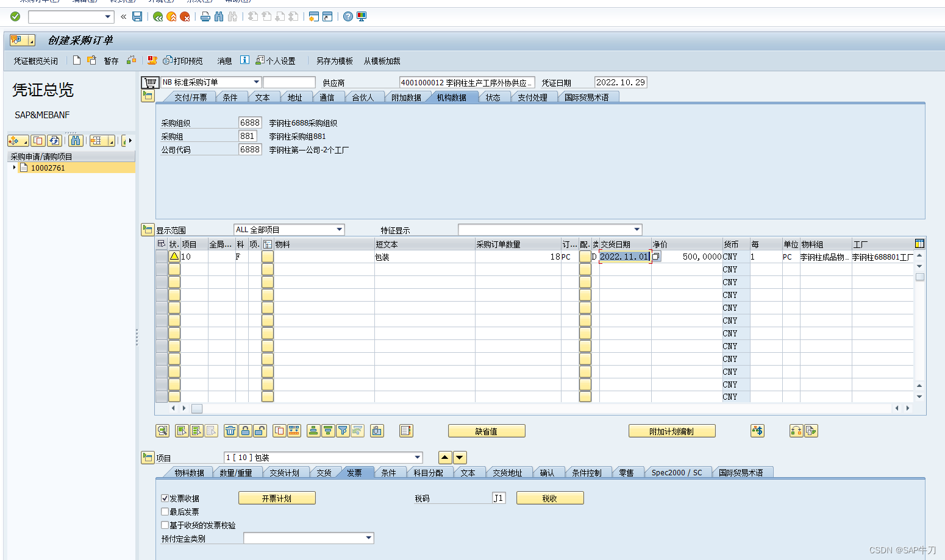
Task: Switch to the 科目分配 item tab
Action: [428, 473]
